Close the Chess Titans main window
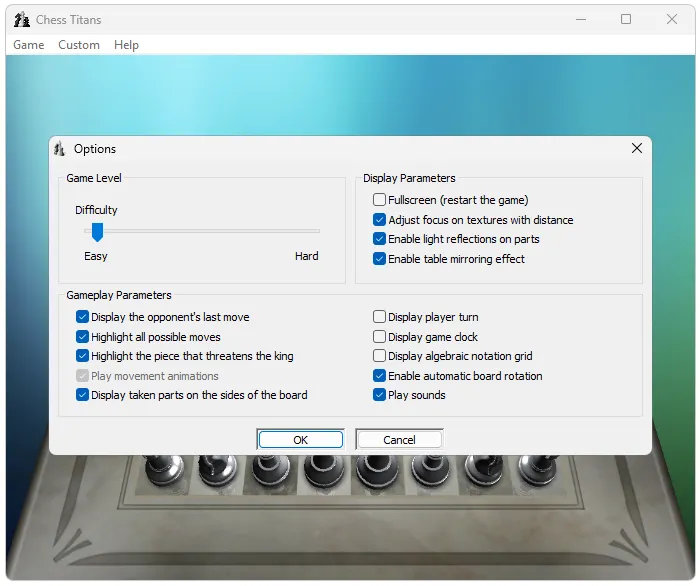This screenshot has width=700, height=586. 672,19
